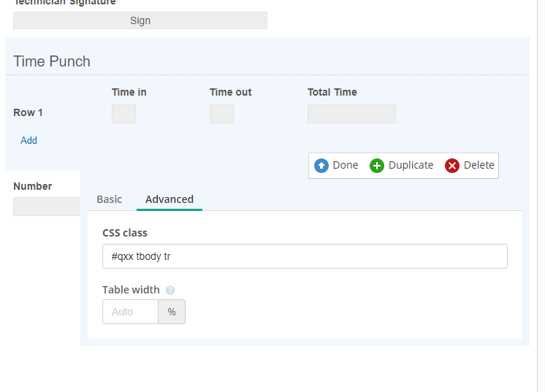Click the Row 1 label
The width and height of the screenshot is (545, 392).
click(x=28, y=112)
